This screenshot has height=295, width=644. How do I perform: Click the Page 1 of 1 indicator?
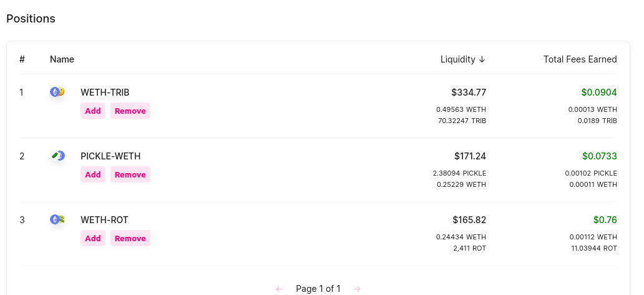coord(318,289)
